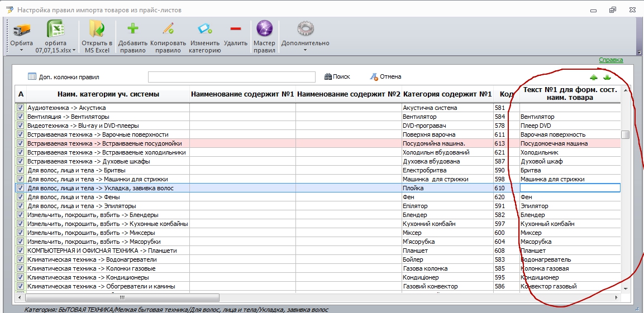Select the Миксеры category row

coord(108,233)
